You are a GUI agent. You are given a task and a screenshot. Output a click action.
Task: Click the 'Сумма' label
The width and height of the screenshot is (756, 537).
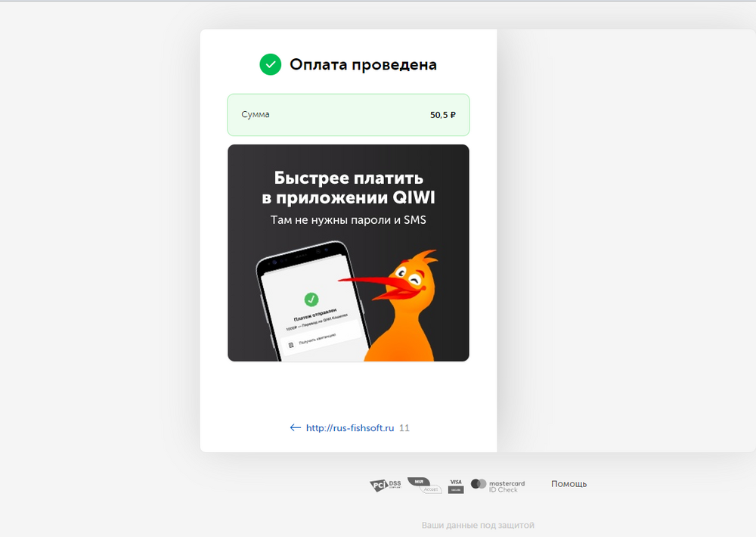point(256,115)
